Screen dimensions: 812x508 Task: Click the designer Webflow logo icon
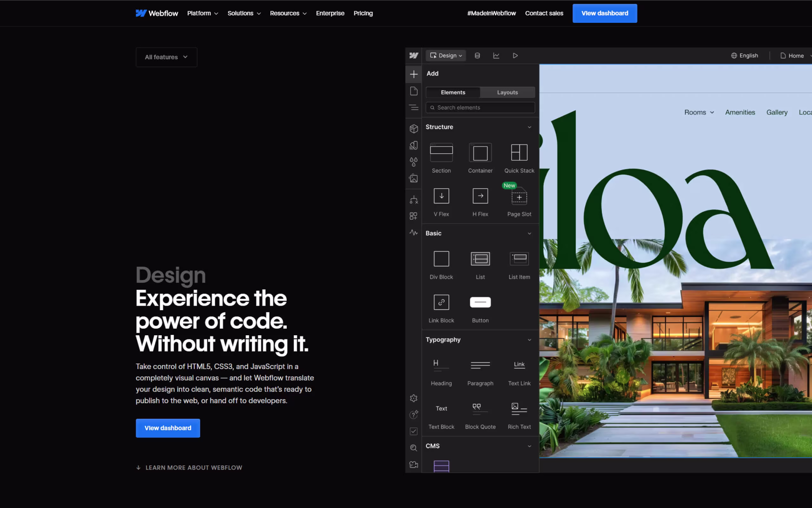tap(414, 56)
